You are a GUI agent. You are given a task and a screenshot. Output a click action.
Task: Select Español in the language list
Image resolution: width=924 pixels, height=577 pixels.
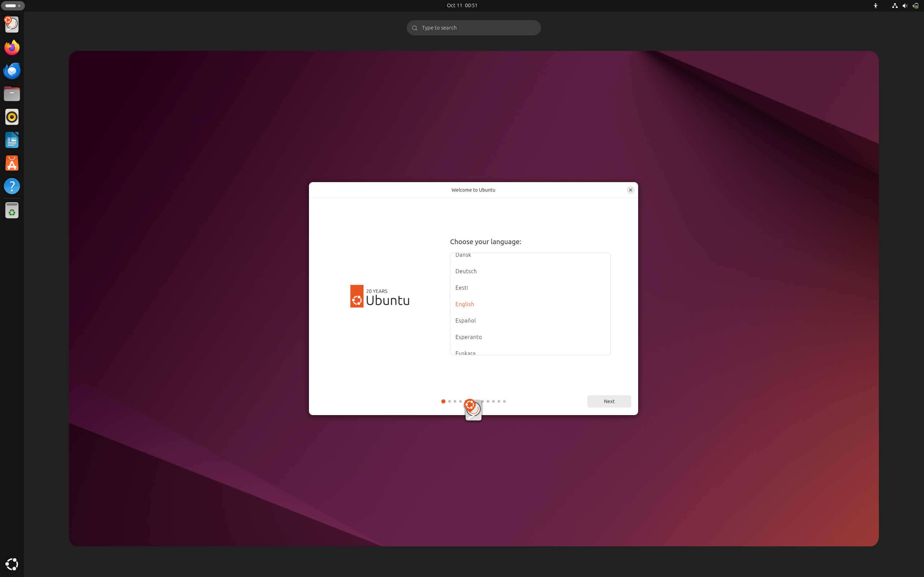(465, 320)
